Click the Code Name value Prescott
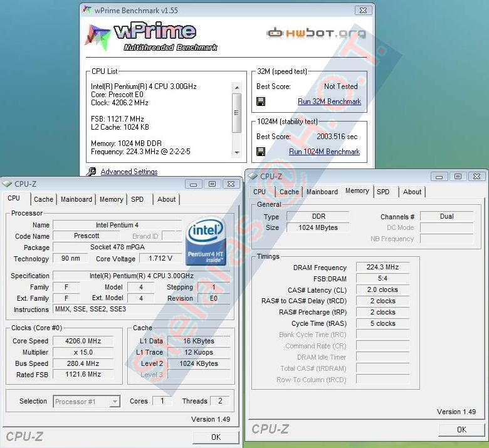 click(87, 236)
